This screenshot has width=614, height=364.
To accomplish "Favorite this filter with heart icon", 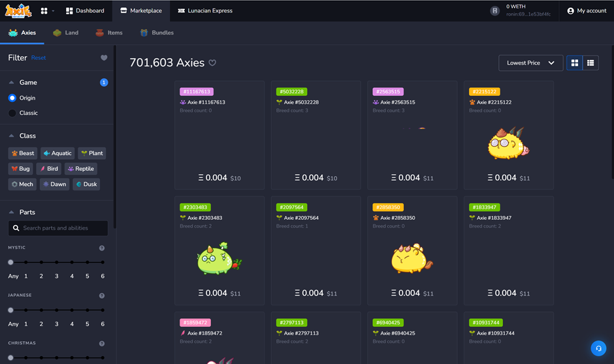I will click(x=104, y=57).
